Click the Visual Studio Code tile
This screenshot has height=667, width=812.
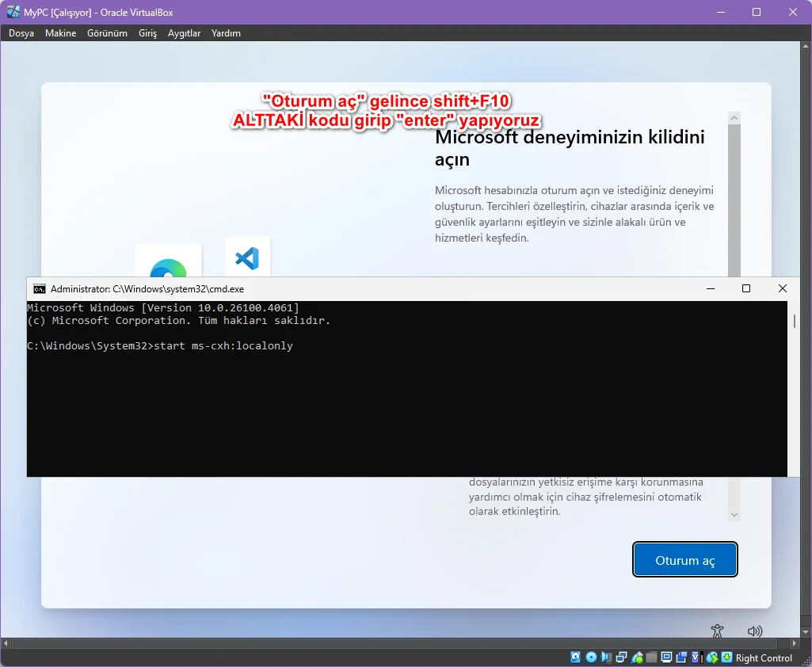pos(247,257)
